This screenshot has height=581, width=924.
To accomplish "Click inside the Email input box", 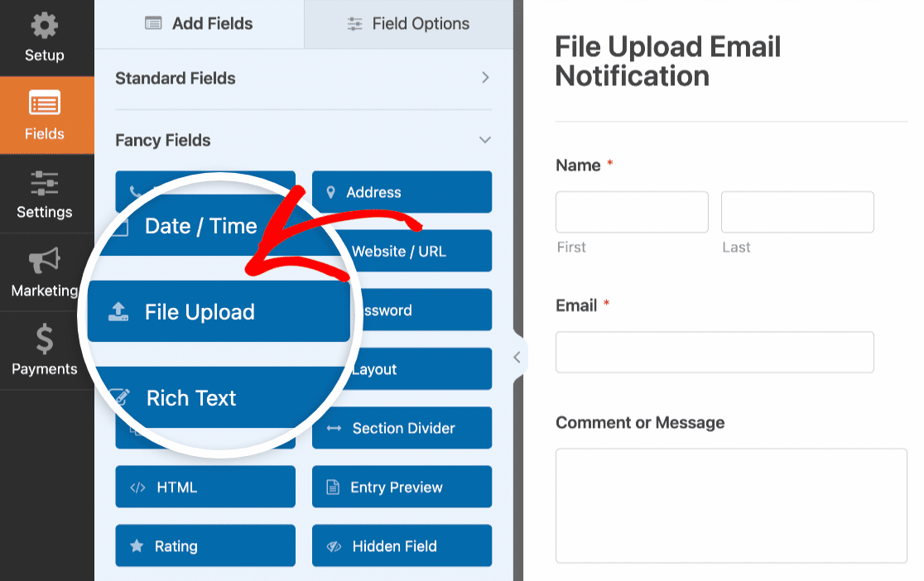I will [714, 352].
